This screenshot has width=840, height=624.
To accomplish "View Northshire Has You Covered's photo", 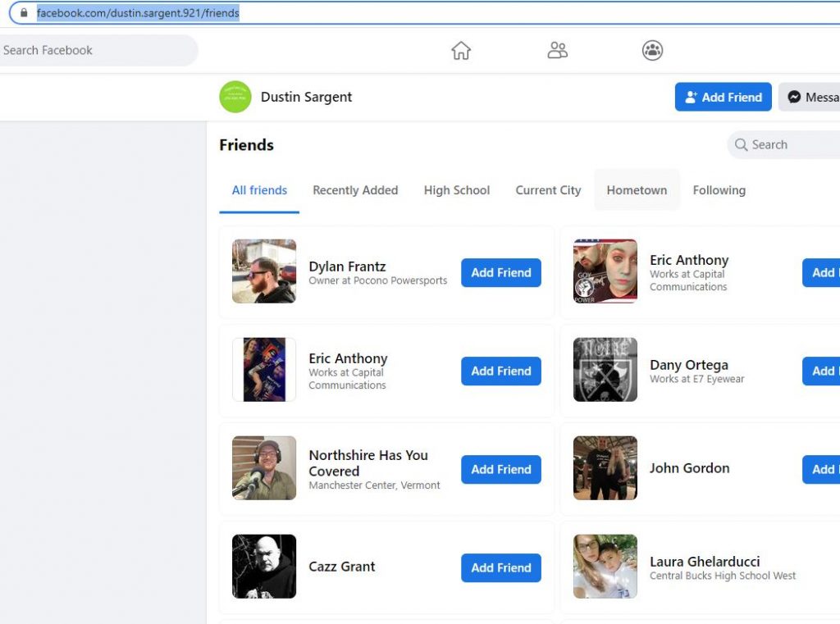I will click(264, 467).
